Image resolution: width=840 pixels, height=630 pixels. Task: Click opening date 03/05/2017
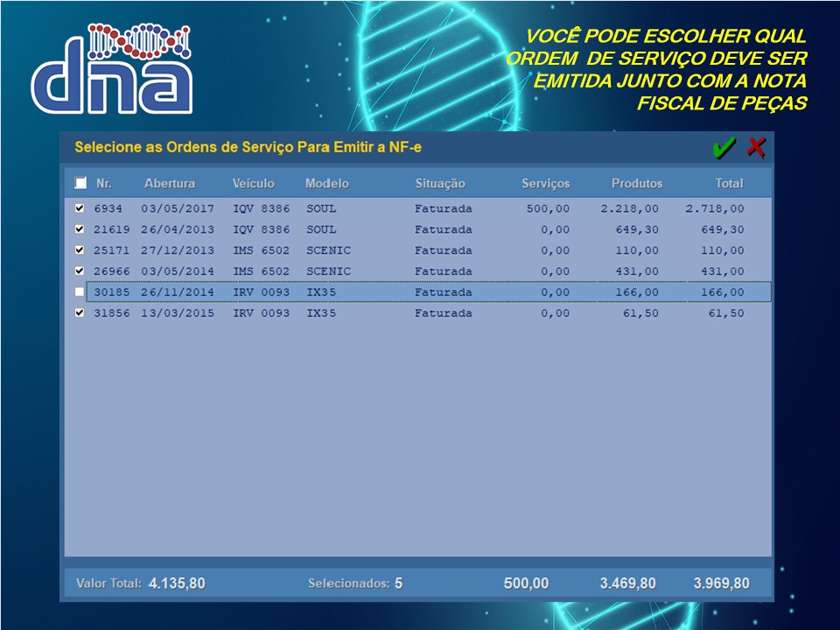[178, 208]
